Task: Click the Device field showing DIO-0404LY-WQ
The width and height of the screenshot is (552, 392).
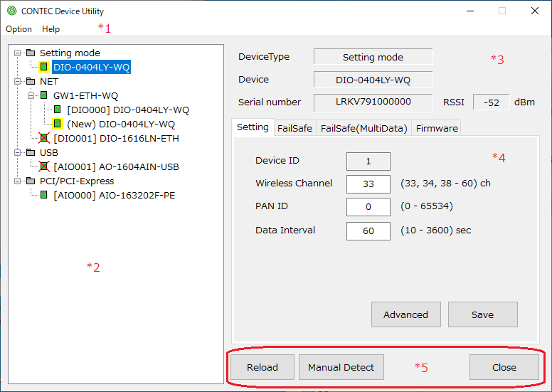Action: point(373,80)
